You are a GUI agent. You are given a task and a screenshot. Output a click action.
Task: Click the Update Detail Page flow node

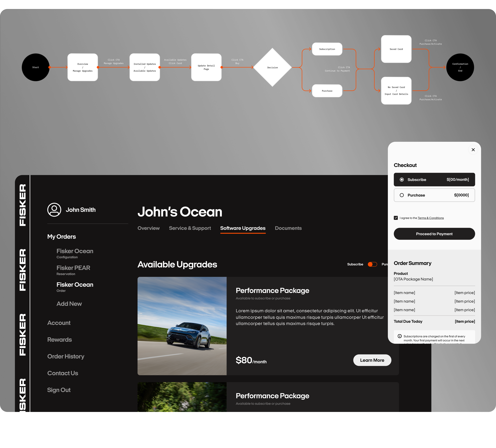[206, 67]
